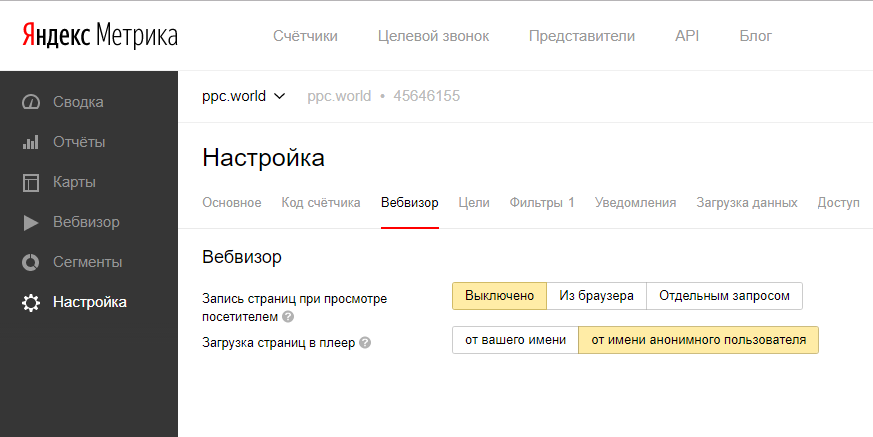Click the Настройка gear icon in sidebar
Screen dimensions: 873x437
click(31, 302)
